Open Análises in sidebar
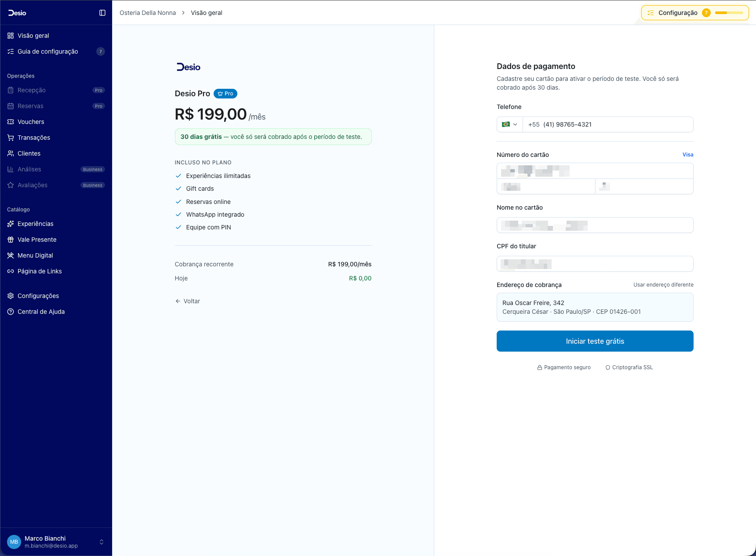 [x=56, y=169]
